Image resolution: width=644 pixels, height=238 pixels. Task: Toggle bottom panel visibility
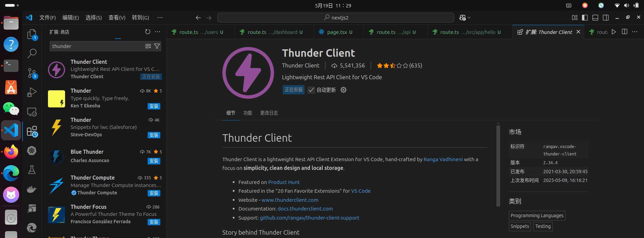(595, 17)
